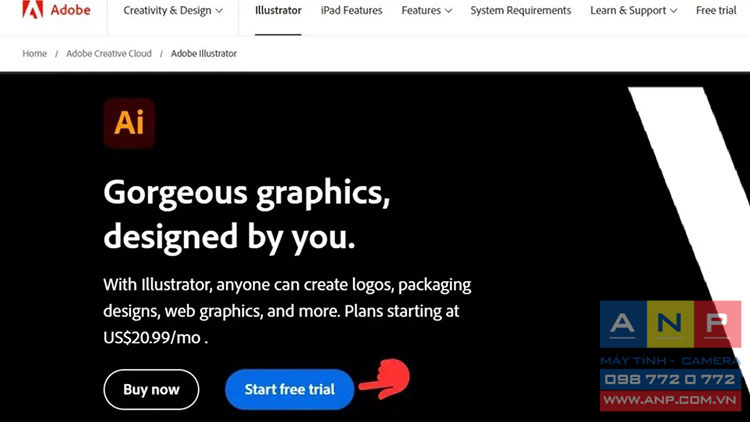750x422 pixels.
Task: Open the Adobe Creative Cloud breadcrumb
Action: click(x=109, y=54)
